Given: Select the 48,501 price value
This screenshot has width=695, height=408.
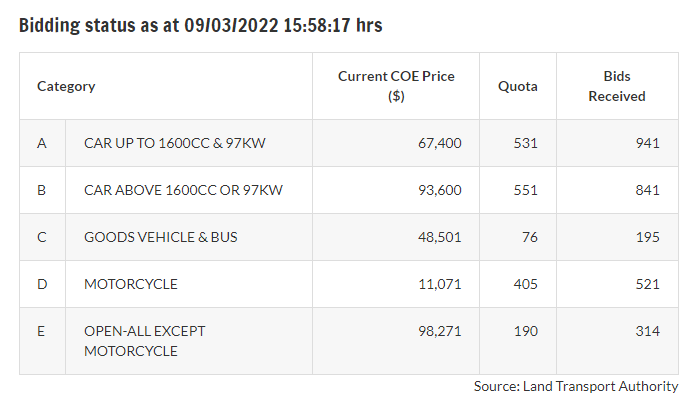Looking at the screenshot, I should pos(439,237).
